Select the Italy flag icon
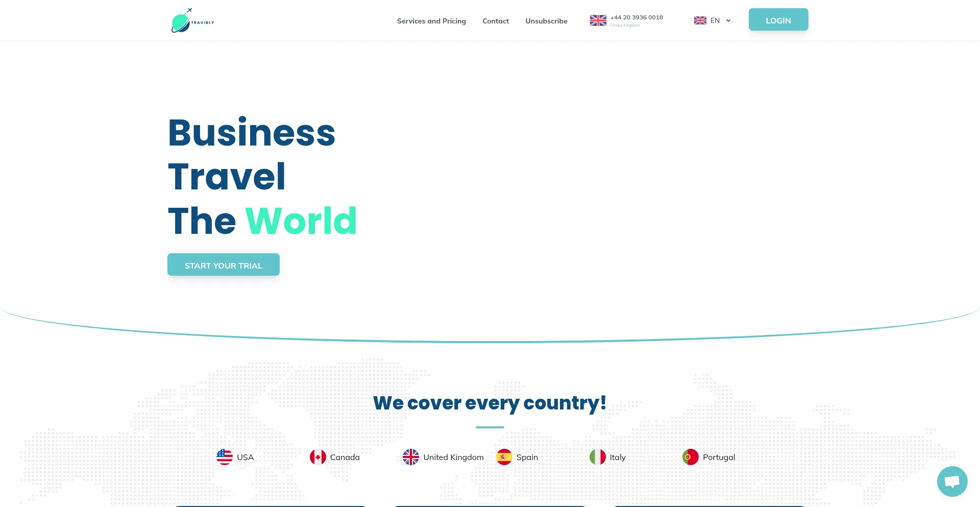This screenshot has height=507, width=980. 598,457
